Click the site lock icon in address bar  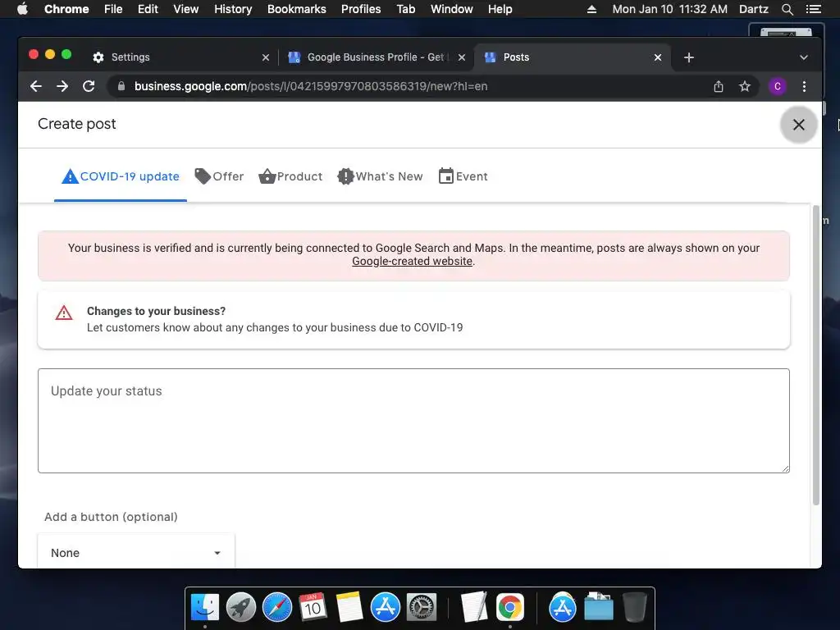[x=121, y=86]
